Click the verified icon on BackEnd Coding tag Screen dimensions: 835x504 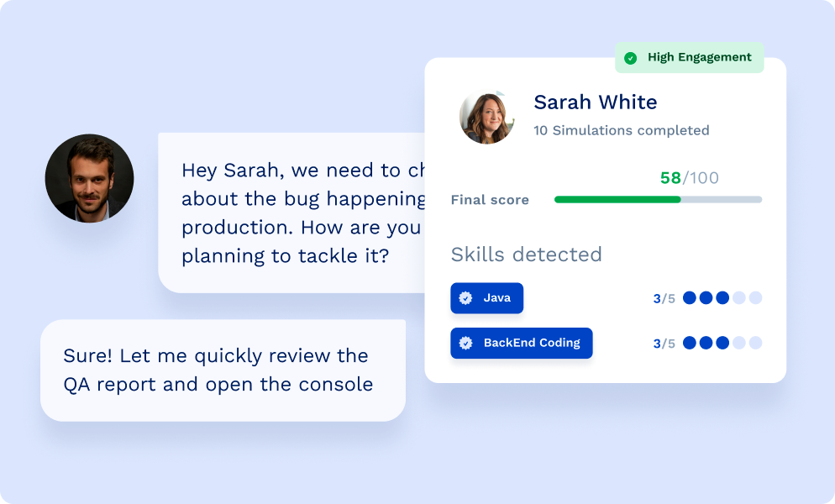pos(465,343)
